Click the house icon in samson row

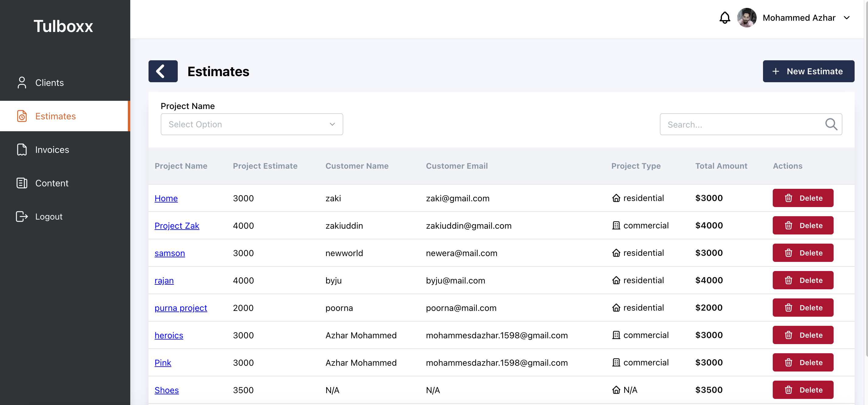tap(616, 252)
